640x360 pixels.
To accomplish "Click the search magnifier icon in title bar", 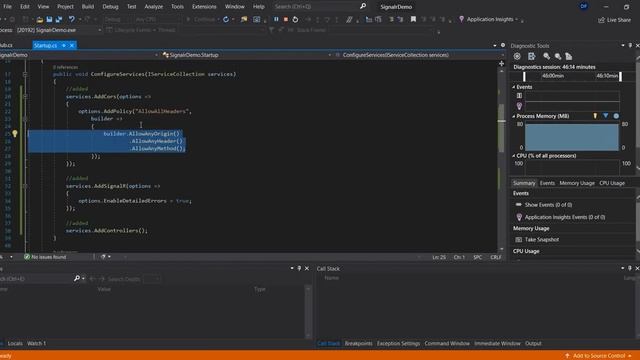I will point(363,6).
